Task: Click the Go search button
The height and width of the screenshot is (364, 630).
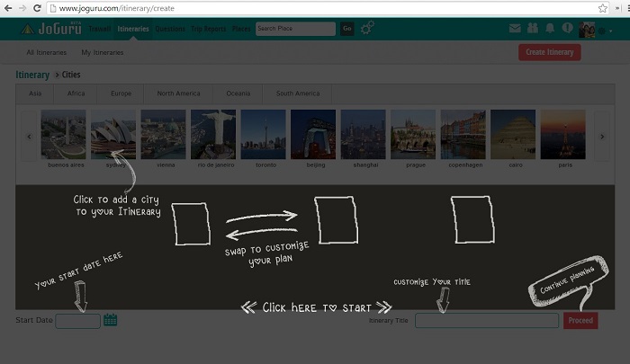Action: point(347,29)
